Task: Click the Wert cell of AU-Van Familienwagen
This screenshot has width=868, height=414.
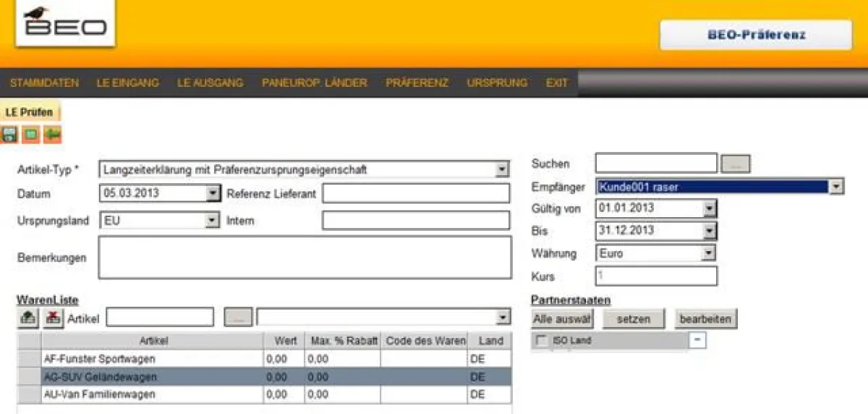Action: click(285, 394)
